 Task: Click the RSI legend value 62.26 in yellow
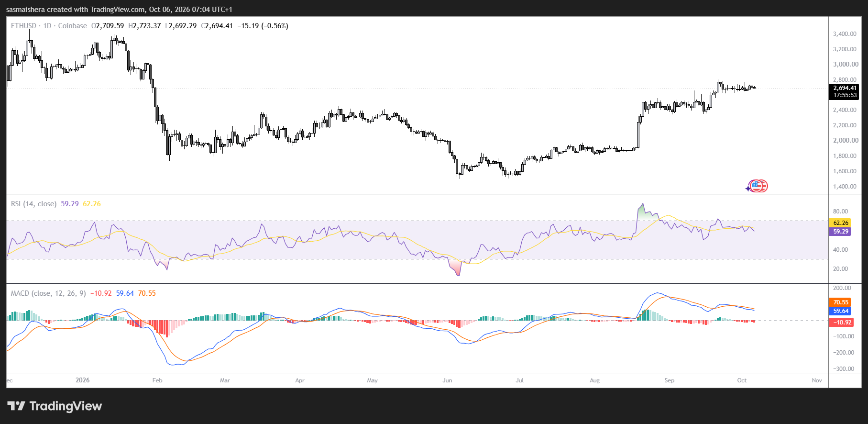92,204
